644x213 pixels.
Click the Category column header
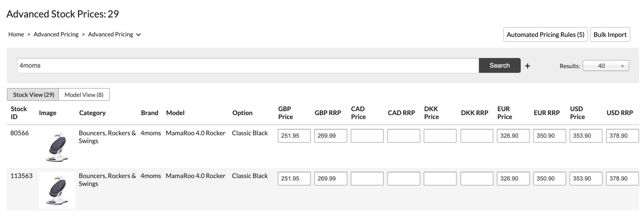[92, 113]
